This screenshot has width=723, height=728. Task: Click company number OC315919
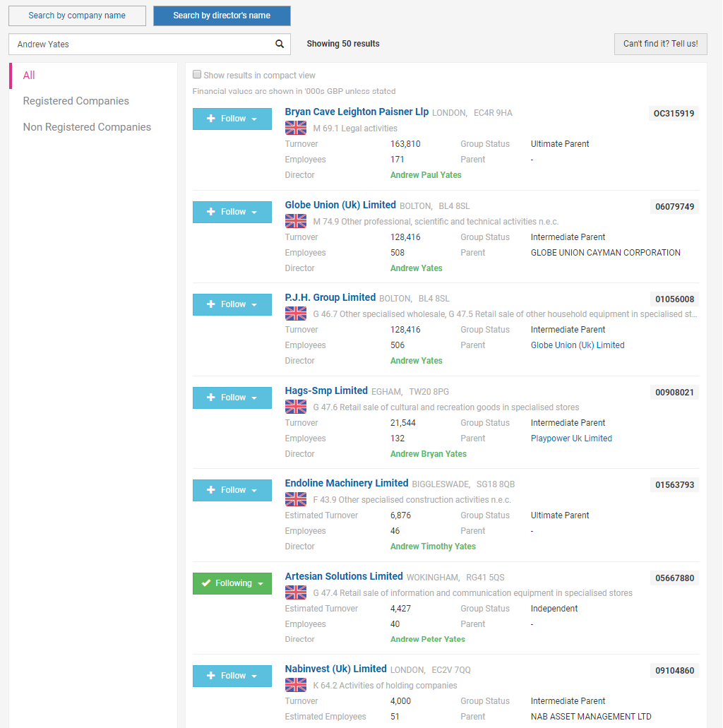674,113
